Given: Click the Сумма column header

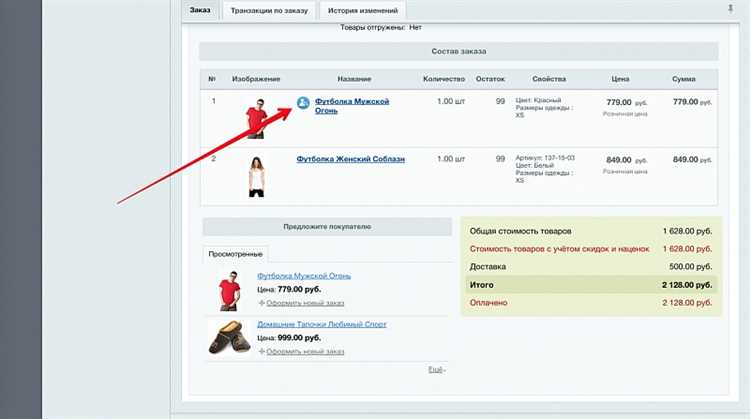Looking at the screenshot, I should coord(684,79).
